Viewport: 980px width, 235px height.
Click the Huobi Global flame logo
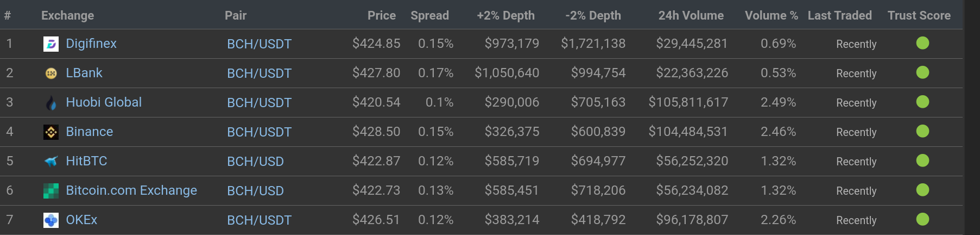pos(51,103)
